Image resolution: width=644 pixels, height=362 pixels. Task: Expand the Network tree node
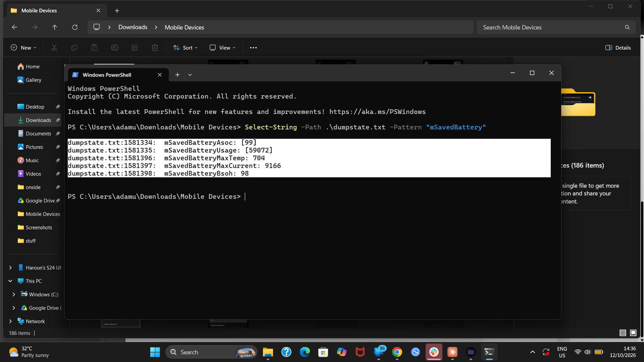[x=11, y=321]
